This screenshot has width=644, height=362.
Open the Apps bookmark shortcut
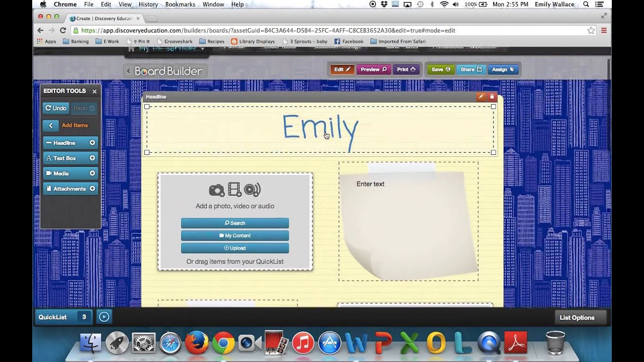pyautogui.click(x=46, y=41)
